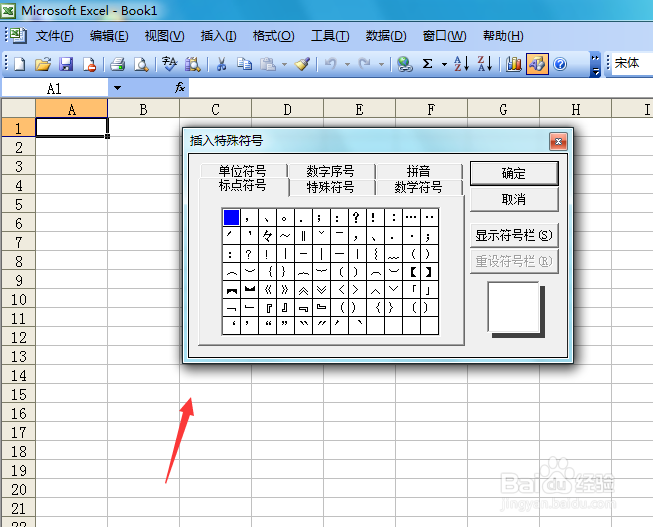This screenshot has height=527, width=653.
Task: Open the 工具(T) menu
Action: pyautogui.click(x=330, y=36)
